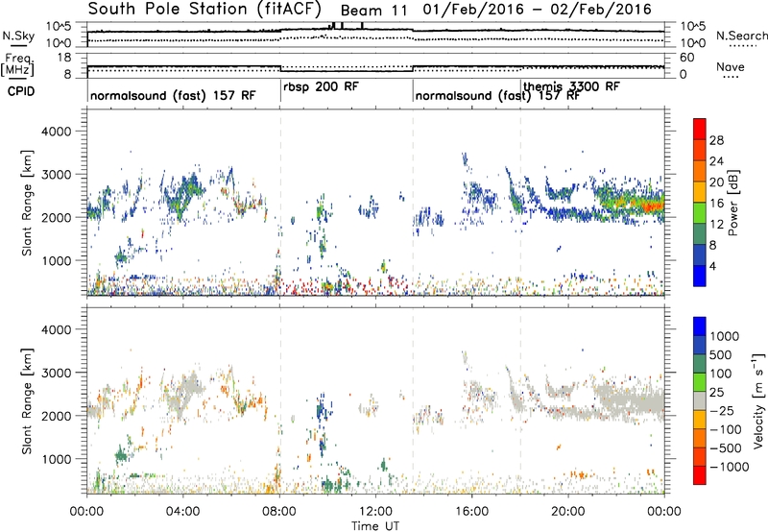Click the date range '01/Feb/2016 - 02/Feb/2016'
Image resolution: width=768 pixels, height=532 pixels.
[x=538, y=10]
